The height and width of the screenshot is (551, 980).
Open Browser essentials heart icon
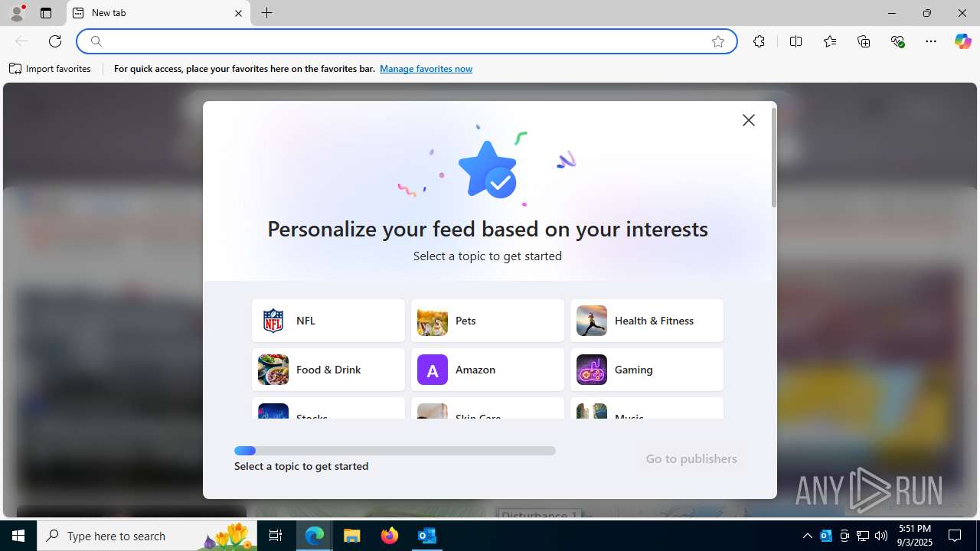(898, 41)
